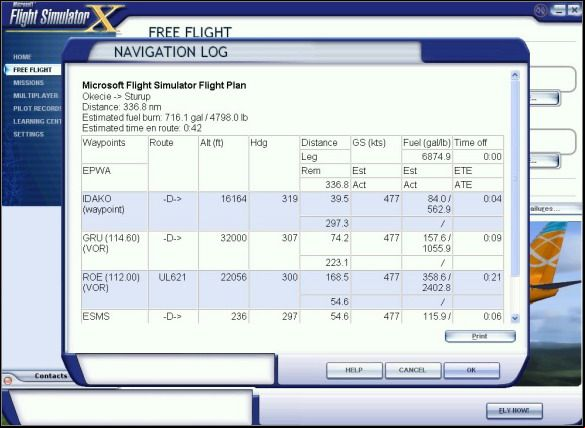Click the 22056 altitude value
The image size is (585, 428).
(x=234, y=277)
